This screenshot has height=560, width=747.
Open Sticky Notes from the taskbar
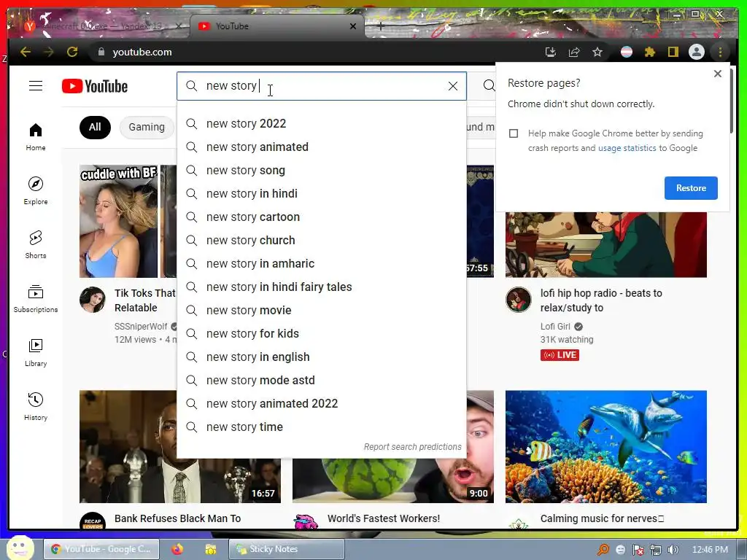(286, 549)
